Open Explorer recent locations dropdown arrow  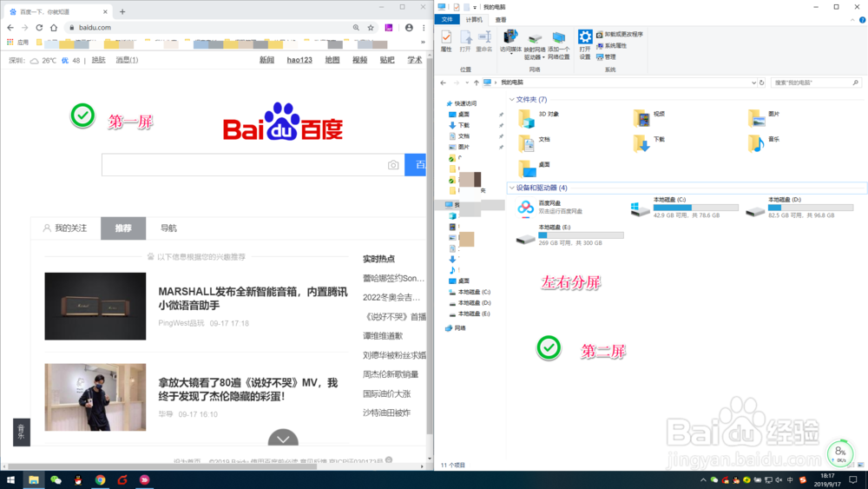(x=467, y=83)
